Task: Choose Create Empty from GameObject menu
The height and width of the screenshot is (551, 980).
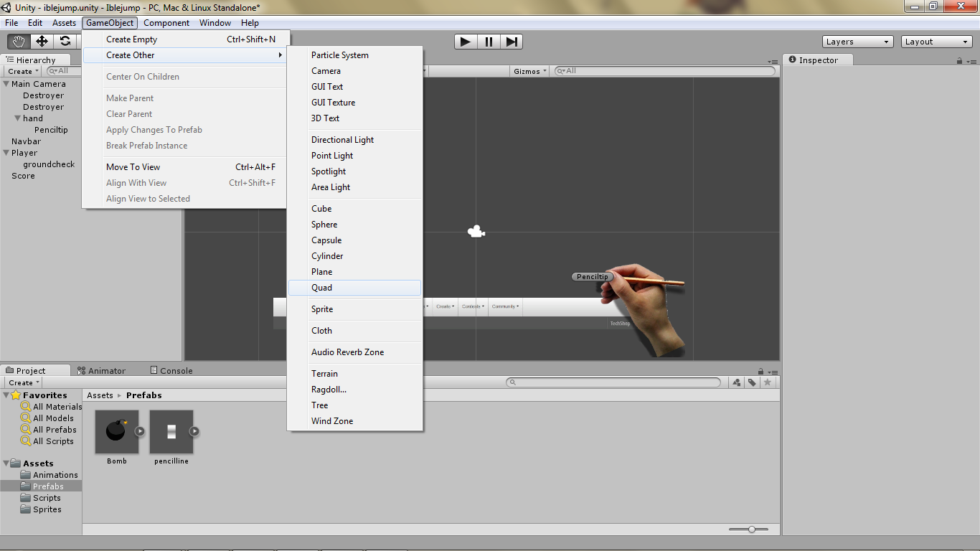Action: (185, 39)
